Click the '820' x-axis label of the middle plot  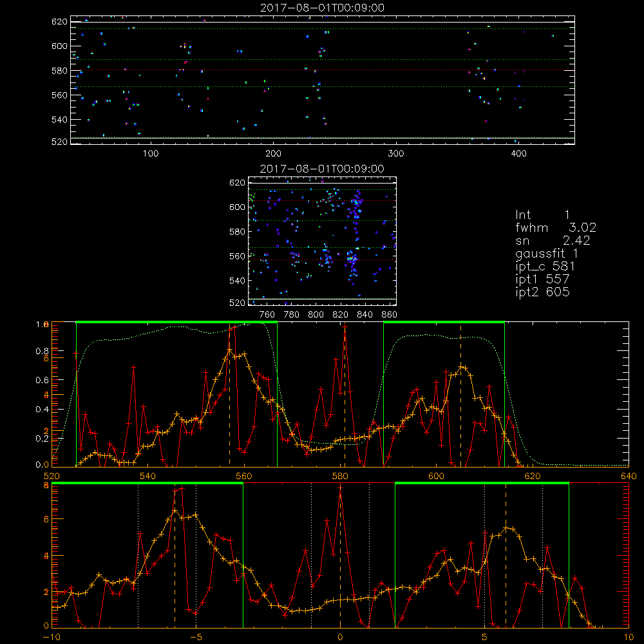point(341,315)
